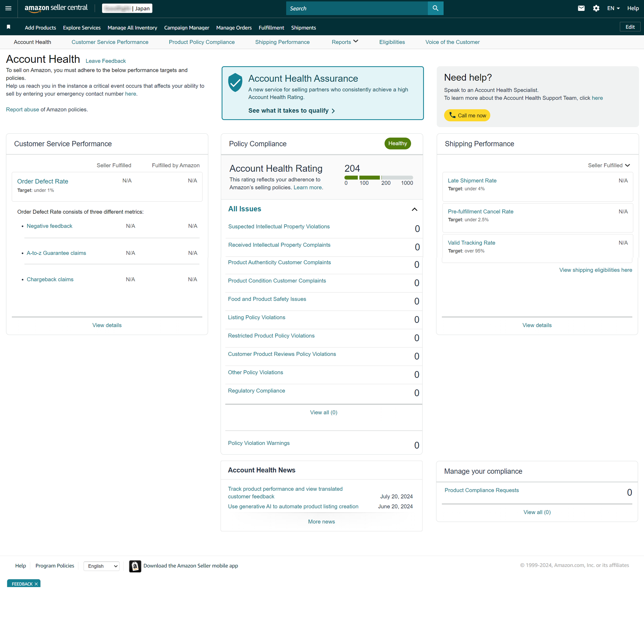Open Program Policies footer link
This screenshot has height=644, width=644.
(55, 566)
